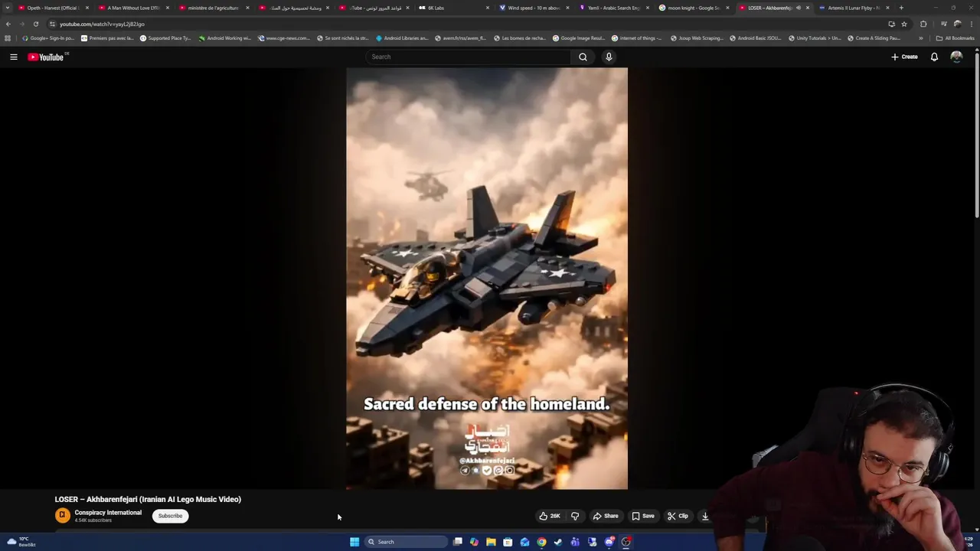Open File Explorer from the taskbar
Viewport: 980px width, 551px height.
[x=491, y=542]
